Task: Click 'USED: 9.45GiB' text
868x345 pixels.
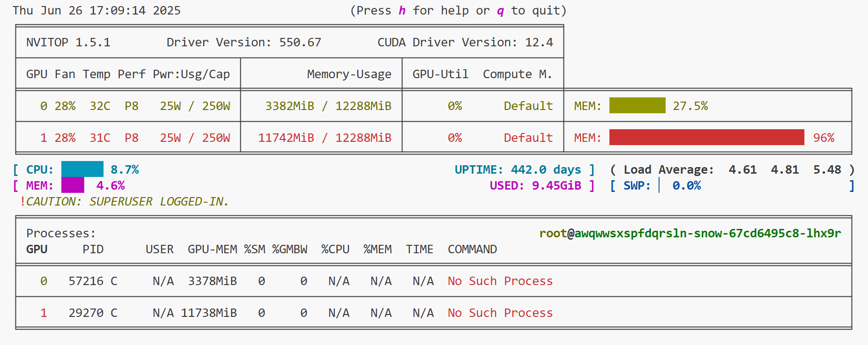Action: 535,185
